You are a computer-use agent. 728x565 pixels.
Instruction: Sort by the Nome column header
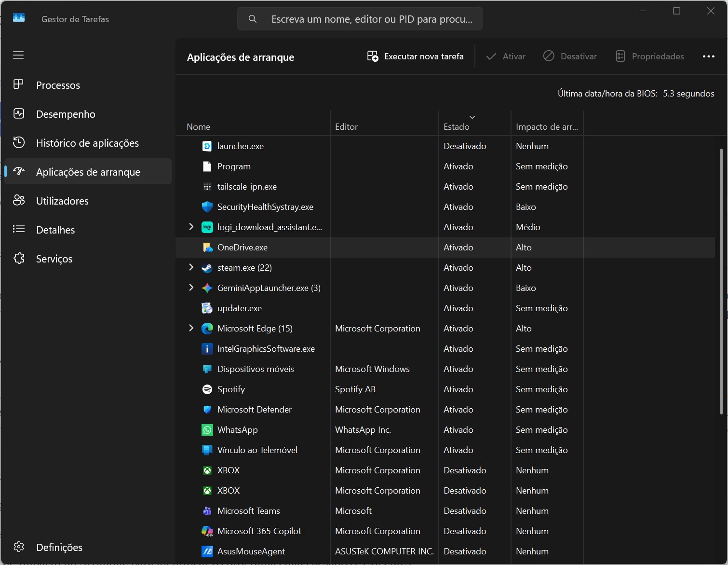253,124
